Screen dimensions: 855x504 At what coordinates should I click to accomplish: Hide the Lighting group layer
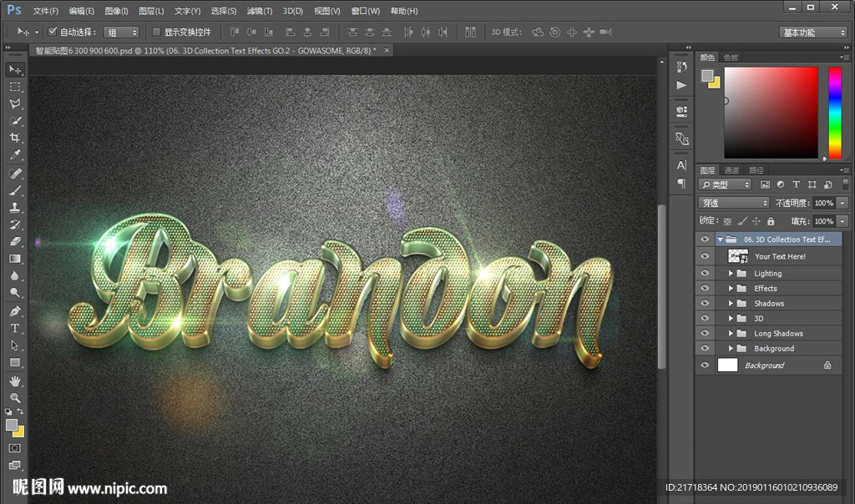click(706, 273)
